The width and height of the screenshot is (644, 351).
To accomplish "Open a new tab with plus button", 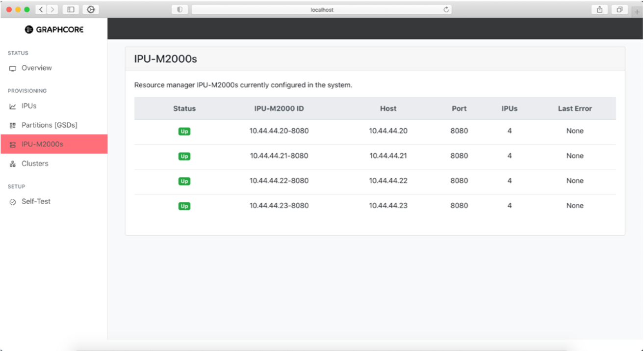I will coord(637,11).
